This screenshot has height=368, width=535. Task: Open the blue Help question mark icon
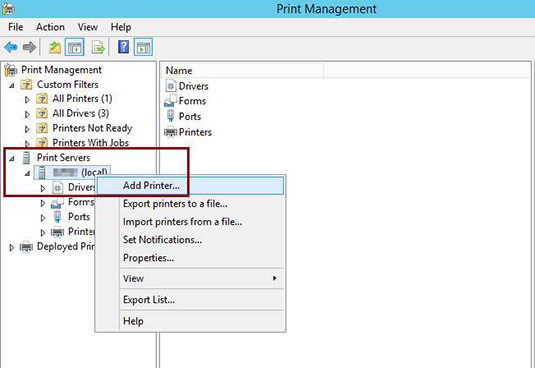124,47
